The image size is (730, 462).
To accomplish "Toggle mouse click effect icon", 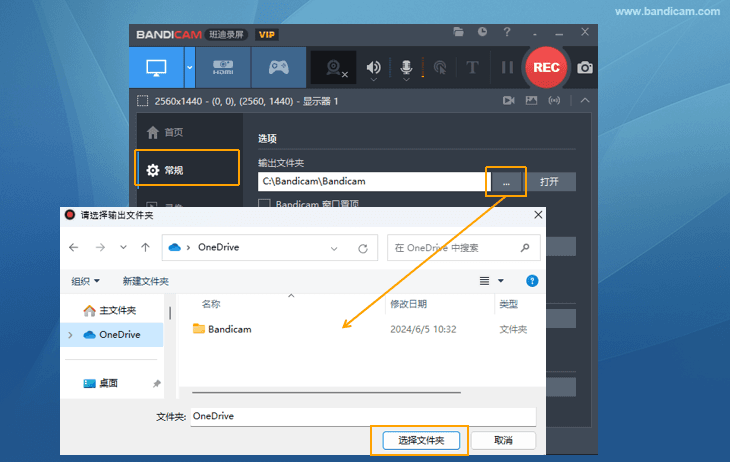I will click(x=440, y=68).
